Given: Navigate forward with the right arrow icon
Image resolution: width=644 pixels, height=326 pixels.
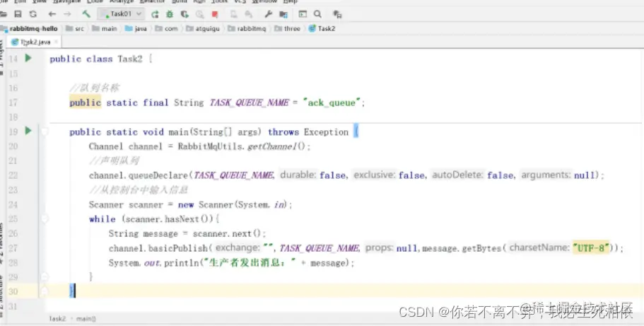Looking at the screenshot, I should click(67, 14).
